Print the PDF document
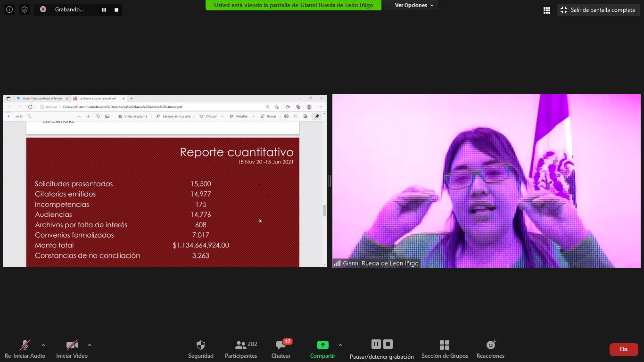 [286, 116]
